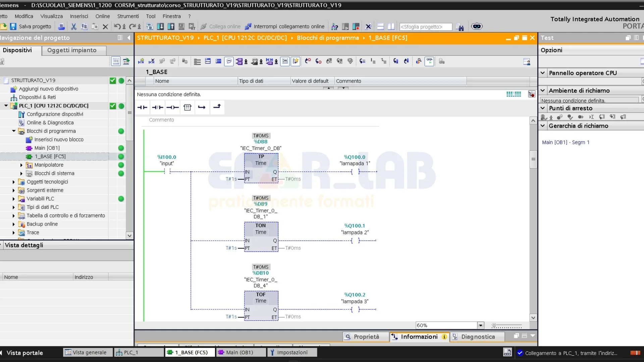Open the Strumenti menu
This screenshot has width=644, height=362.
[x=128, y=16]
